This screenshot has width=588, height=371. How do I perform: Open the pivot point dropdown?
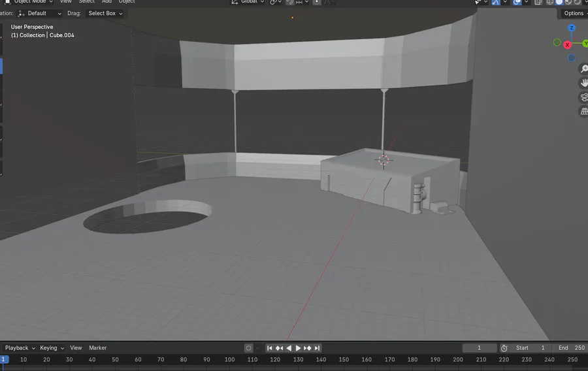pyautogui.click(x=276, y=2)
